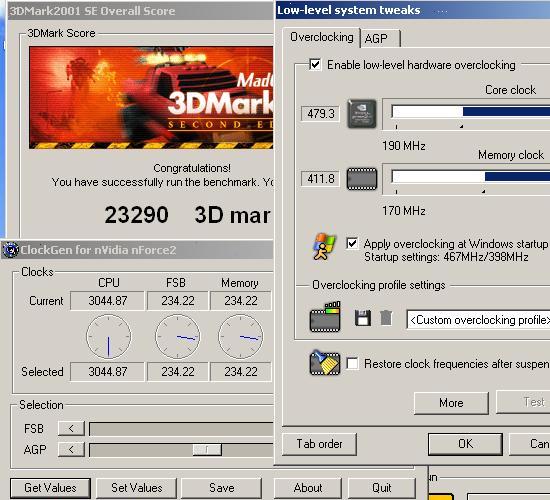Select the Overclocking tab
Image resolution: width=550 pixels, height=500 pixels.
[x=322, y=37]
